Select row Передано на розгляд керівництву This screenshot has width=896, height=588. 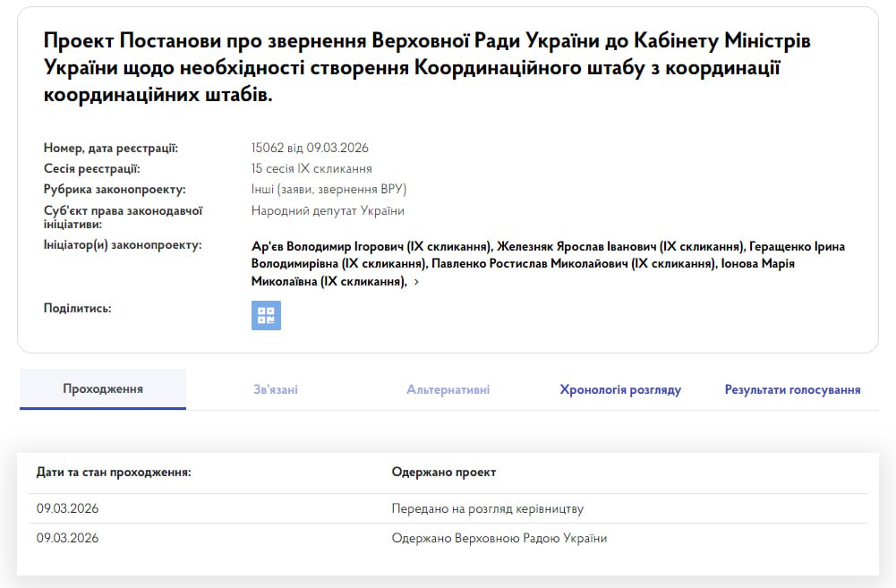(487, 508)
